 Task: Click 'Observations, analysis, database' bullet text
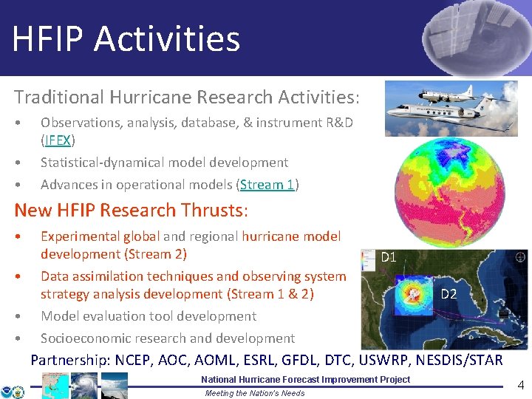point(197,132)
